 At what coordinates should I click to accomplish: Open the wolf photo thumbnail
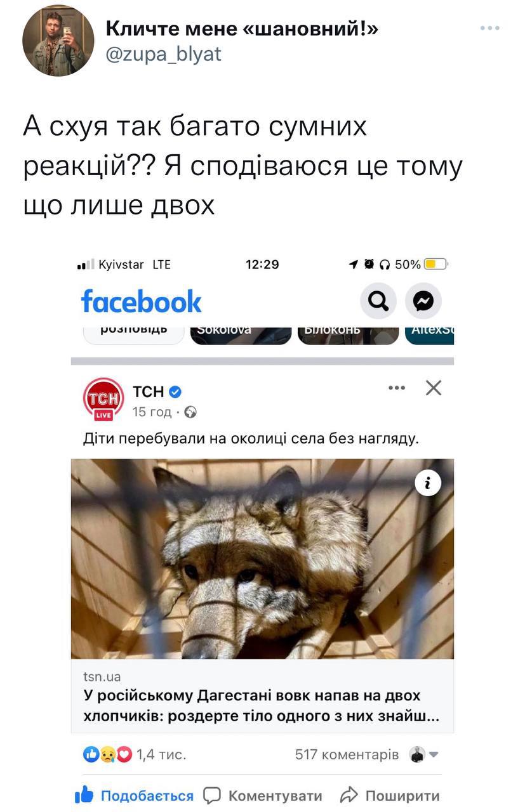262,559
